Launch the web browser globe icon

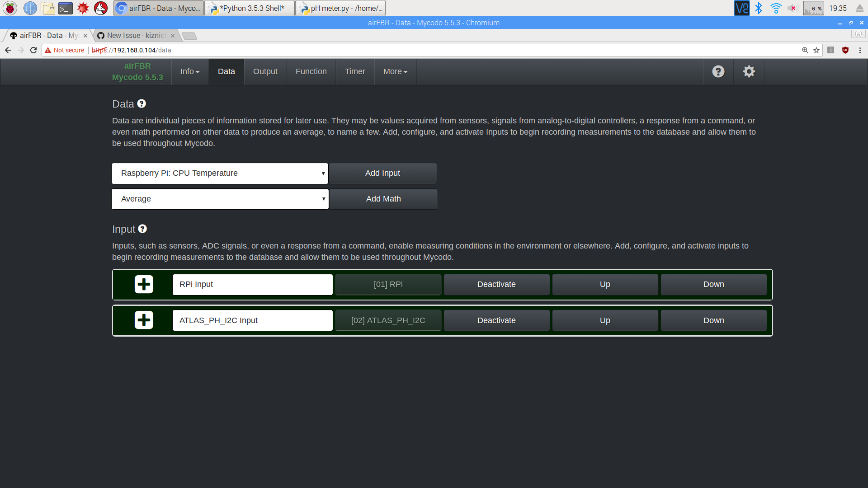(x=30, y=8)
